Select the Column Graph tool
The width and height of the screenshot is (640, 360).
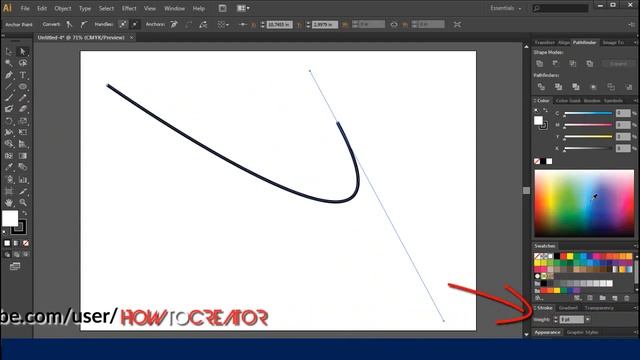click(x=23, y=180)
